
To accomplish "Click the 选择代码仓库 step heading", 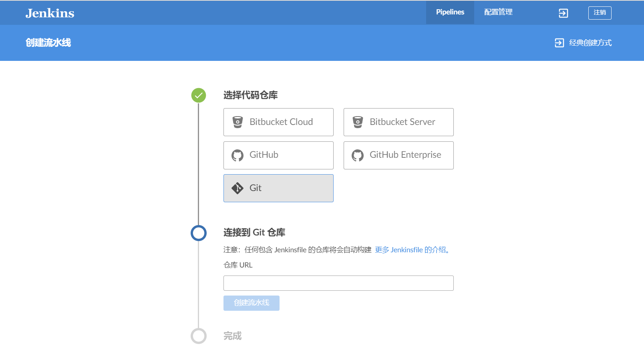I will (250, 95).
